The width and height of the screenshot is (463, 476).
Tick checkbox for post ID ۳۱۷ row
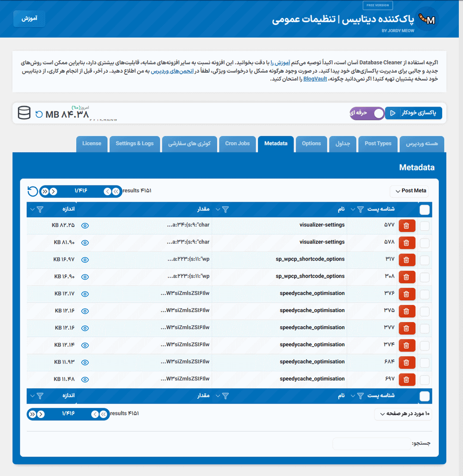425,260
